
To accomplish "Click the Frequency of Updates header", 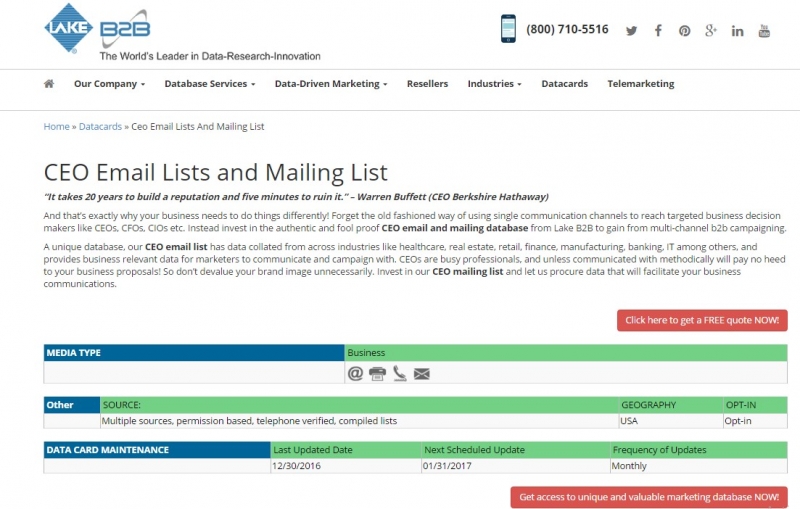I will tap(698, 450).
